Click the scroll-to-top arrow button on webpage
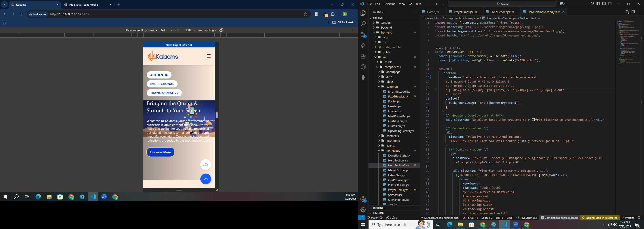Screen dimensions: 644x229 coord(205,179)
